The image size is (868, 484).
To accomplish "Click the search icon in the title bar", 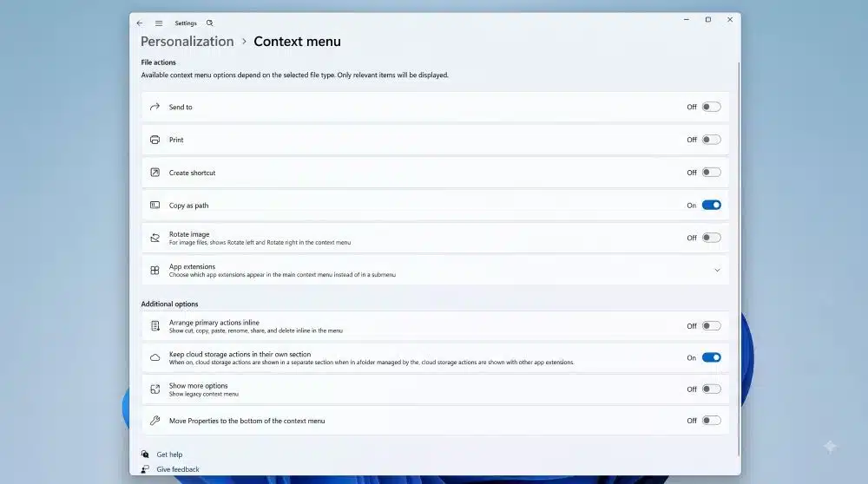I will pyautogui.click(x=210, y=23).
